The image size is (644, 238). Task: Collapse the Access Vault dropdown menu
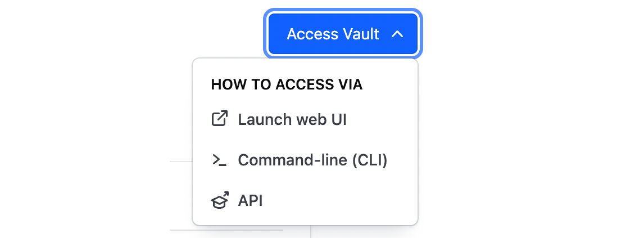[x=343, y=34]
